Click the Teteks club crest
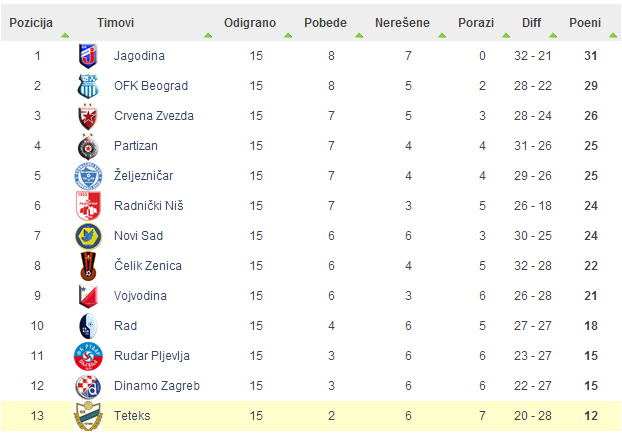 [x=88, y=416]
